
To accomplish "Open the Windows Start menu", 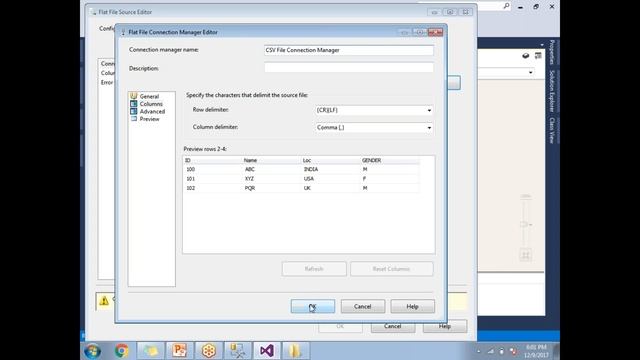I will [x=92, y=351].
